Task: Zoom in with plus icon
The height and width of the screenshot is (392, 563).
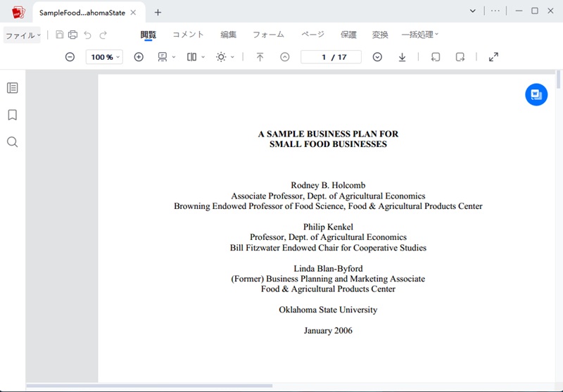Action: coord(139,57)
